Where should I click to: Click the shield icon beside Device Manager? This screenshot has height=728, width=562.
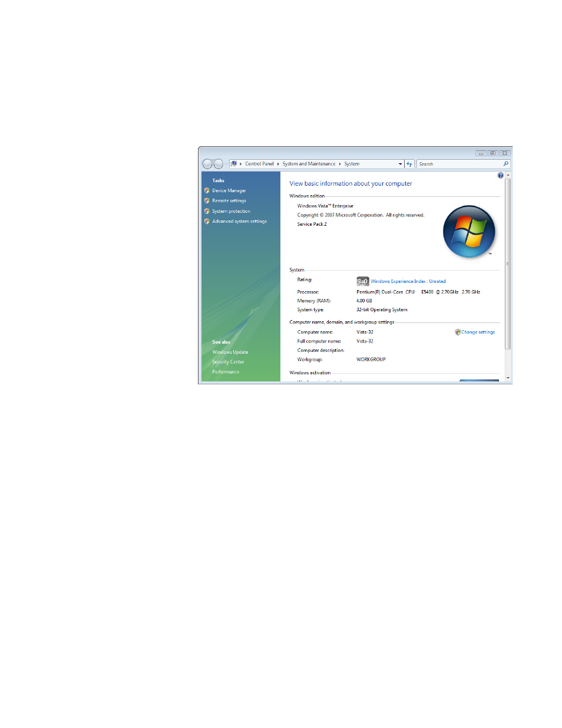pos(207,190)
